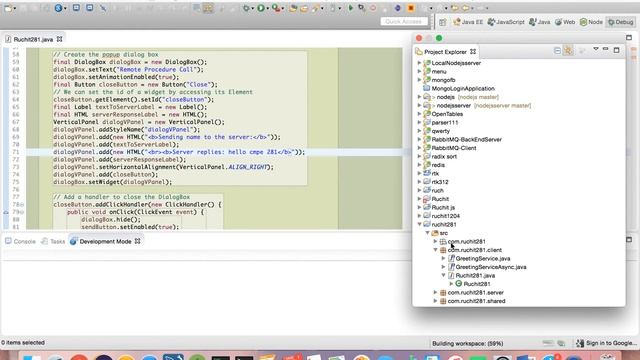Viewport: 640px width, 360px height.
Task: Click Sign in to Google status icon
Action: 580,343
